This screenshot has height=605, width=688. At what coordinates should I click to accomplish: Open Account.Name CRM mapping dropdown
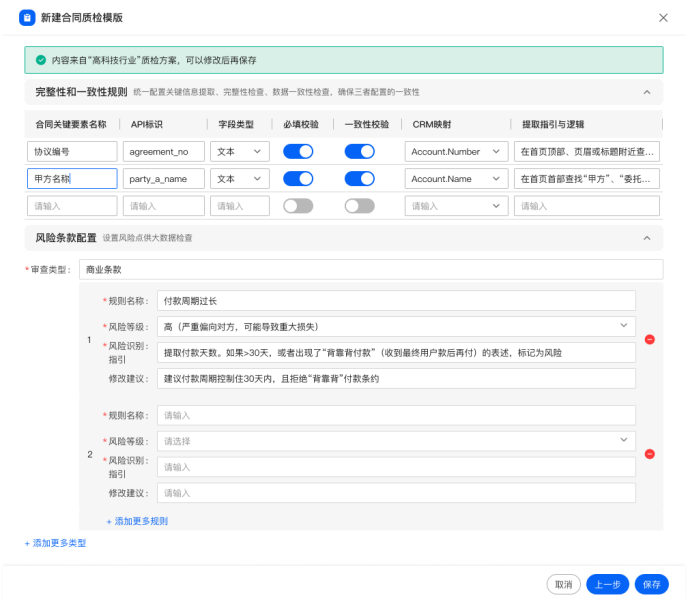[x=455, y=179]
